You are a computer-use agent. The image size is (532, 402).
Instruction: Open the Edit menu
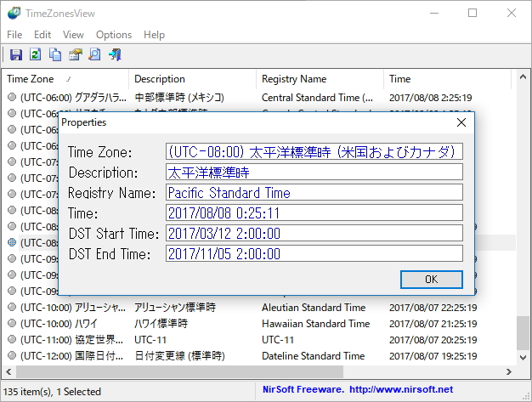[42, 35]
